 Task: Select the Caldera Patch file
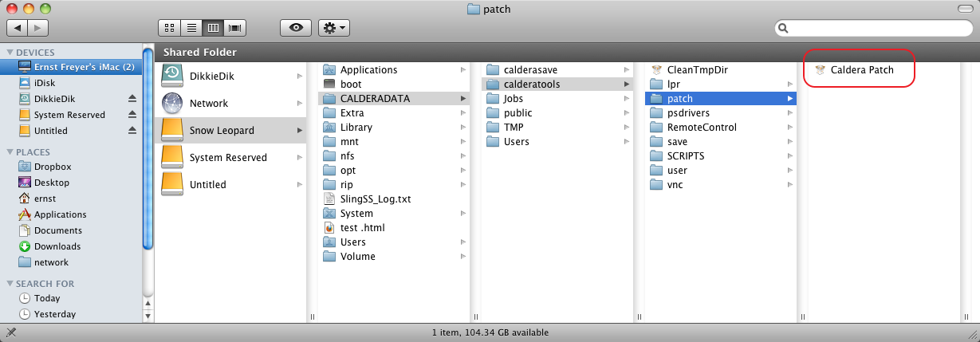[862, 69]
